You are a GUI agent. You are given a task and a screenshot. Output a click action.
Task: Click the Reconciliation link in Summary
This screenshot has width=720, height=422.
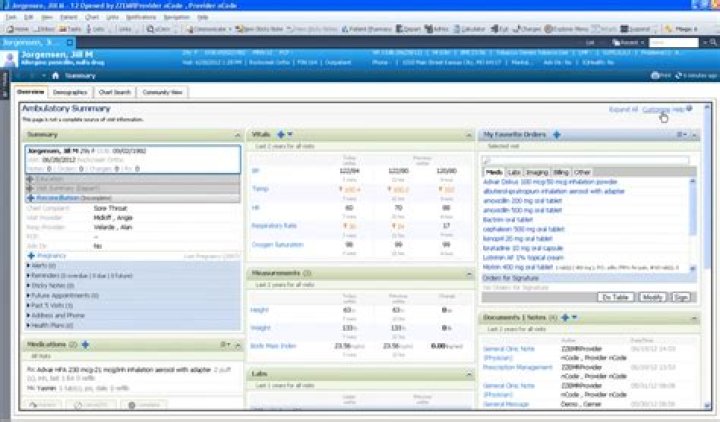pyautogui.click(x=57, y=198)
